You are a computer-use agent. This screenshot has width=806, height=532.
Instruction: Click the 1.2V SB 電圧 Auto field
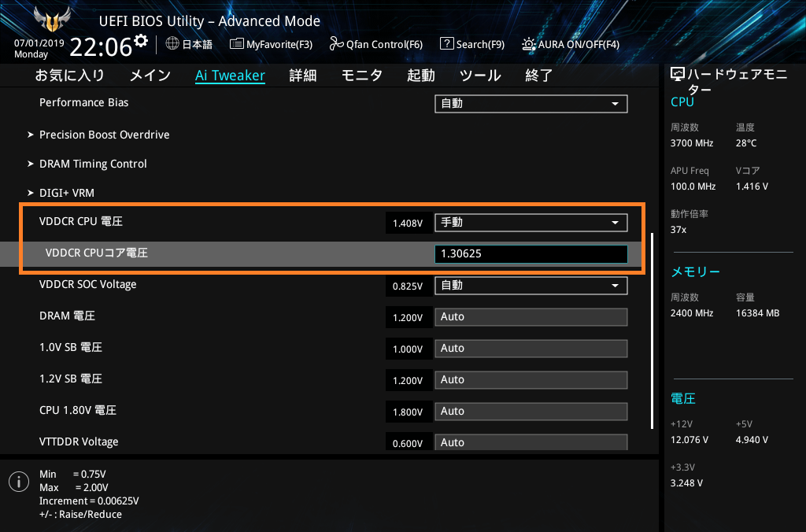(x=531, y=380)
